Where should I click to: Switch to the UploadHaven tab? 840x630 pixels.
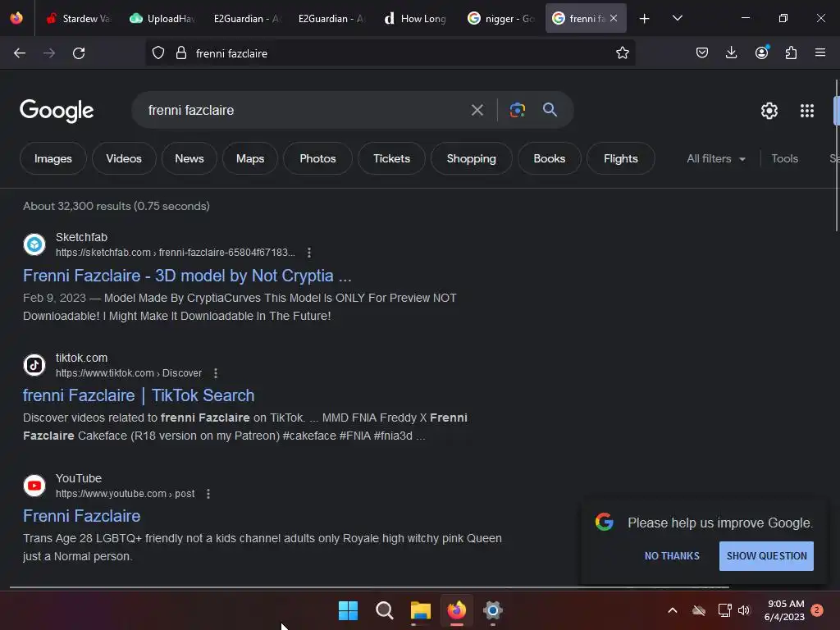(x=162, y=18)
